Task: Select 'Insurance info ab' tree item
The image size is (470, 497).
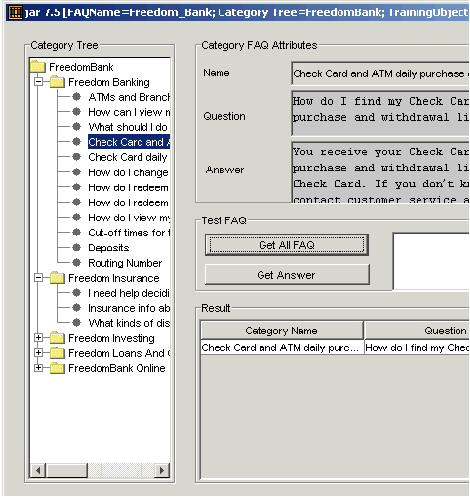Action: click(129, 308)
